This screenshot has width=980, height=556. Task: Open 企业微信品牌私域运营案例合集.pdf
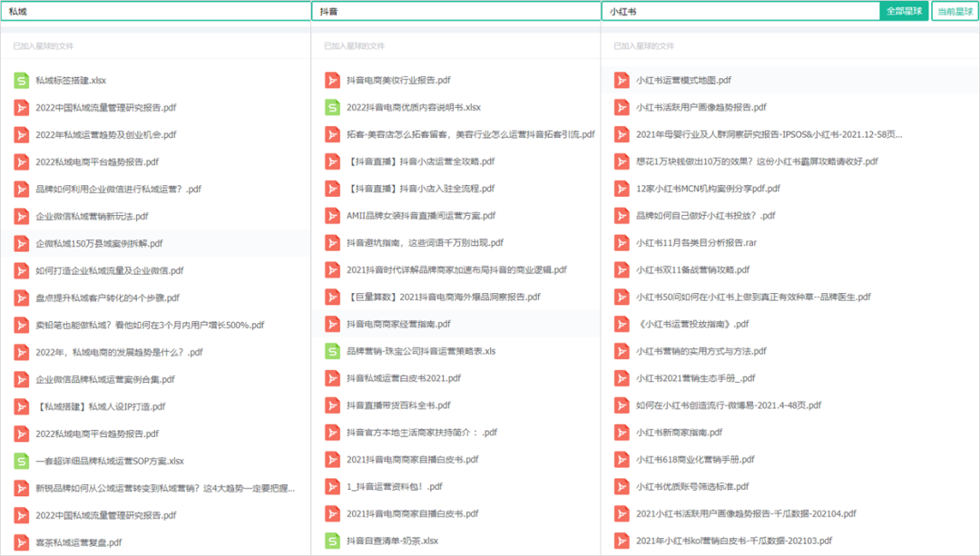coord(105,379)
